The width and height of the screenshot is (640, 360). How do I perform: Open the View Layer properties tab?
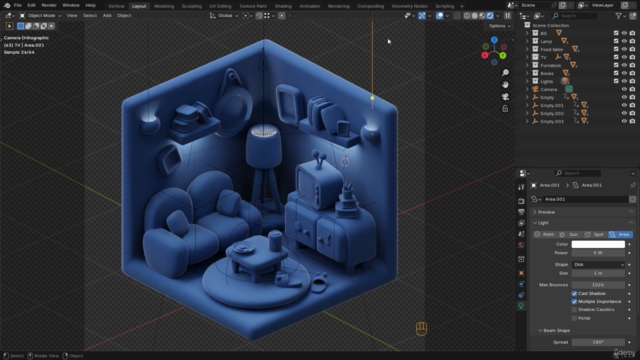point(521,223)
